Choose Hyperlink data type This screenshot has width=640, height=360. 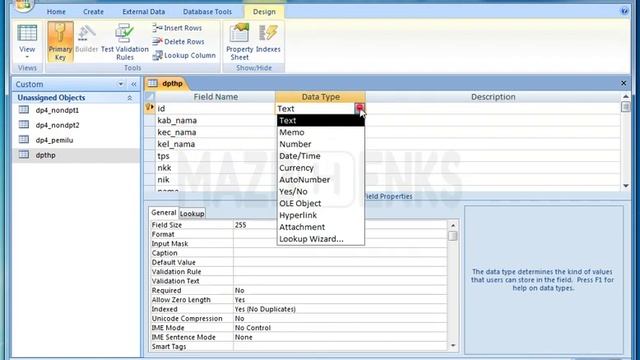pyautogui.click(x=320, y=215)
